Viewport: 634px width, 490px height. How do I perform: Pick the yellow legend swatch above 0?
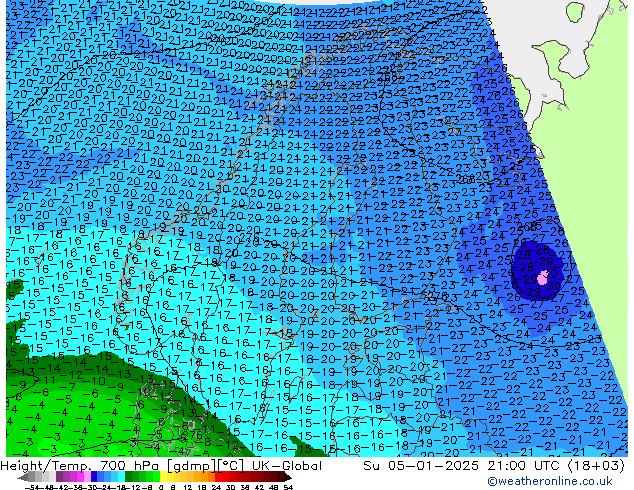click(x=163, y=478)
